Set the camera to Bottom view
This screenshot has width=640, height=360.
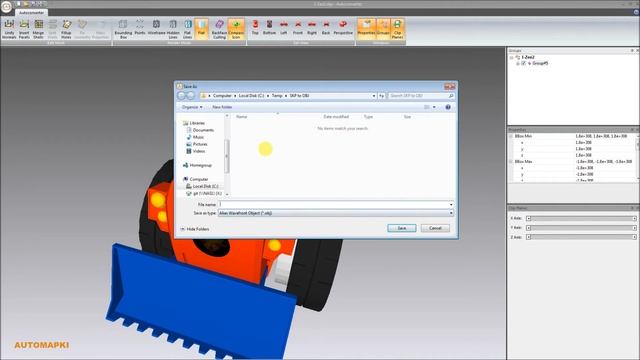[269, 28]
